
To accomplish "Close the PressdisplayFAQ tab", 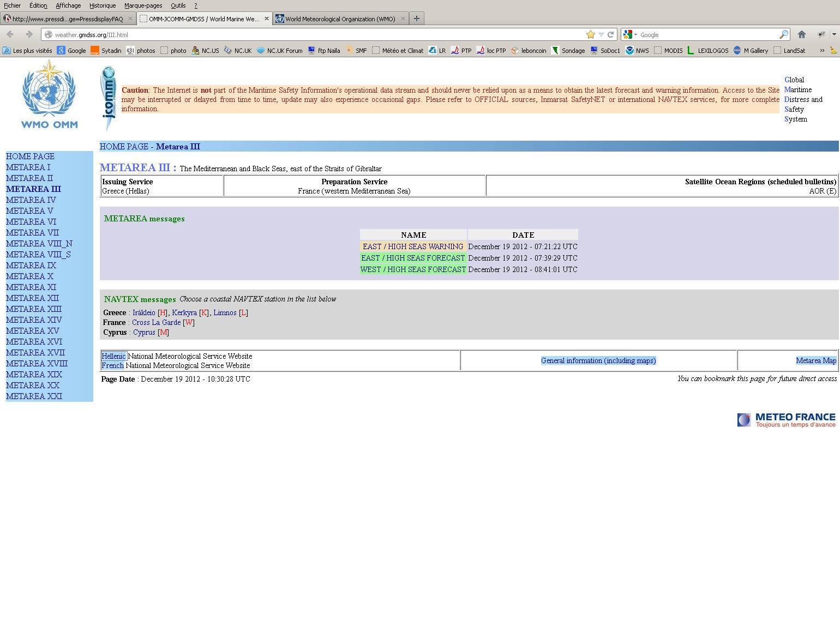I will click(130, 19).
